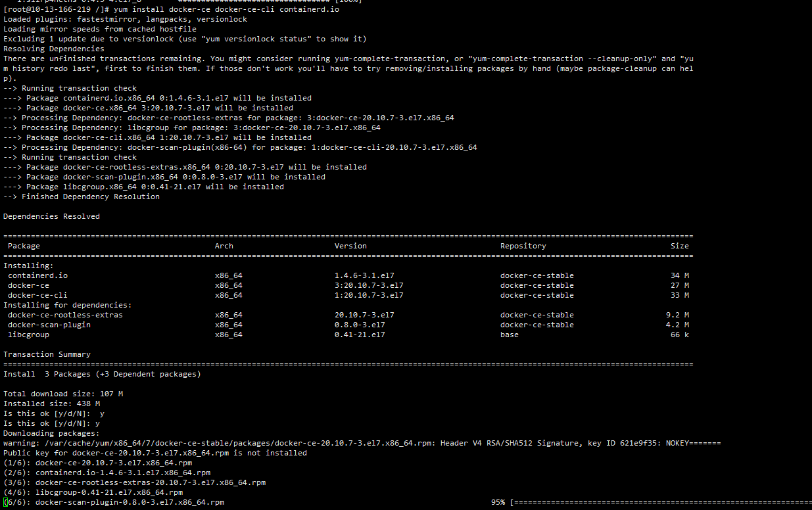The height and width of the screenshot is (510, 812).
Task: Click the '27 M' size value
Action: tap(680, 285)
